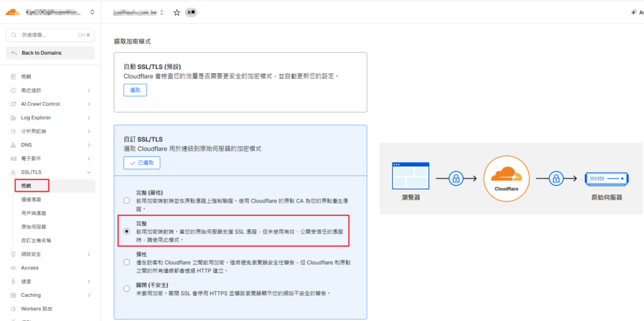Image resolution: width=644 pixels, height=321 pixels.
Task: Click the 免費 plan badge
Action: tap(191, 13)
